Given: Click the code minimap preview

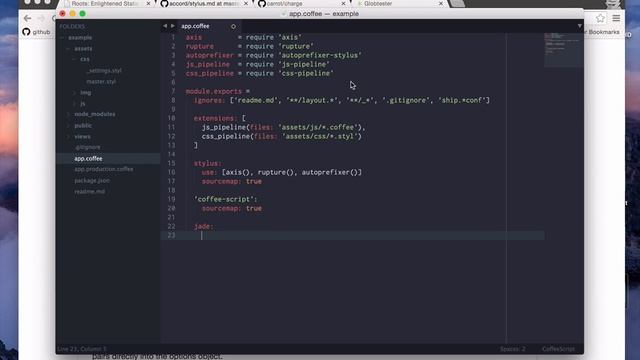Looking at the screenshot, I should pyautogui.click(x=563, y=49).
